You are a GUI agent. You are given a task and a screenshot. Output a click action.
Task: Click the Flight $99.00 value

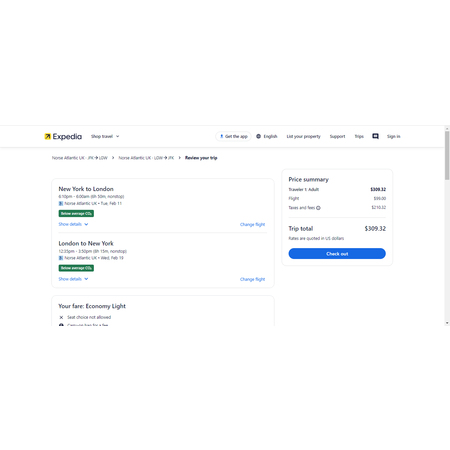pos(380,198)
